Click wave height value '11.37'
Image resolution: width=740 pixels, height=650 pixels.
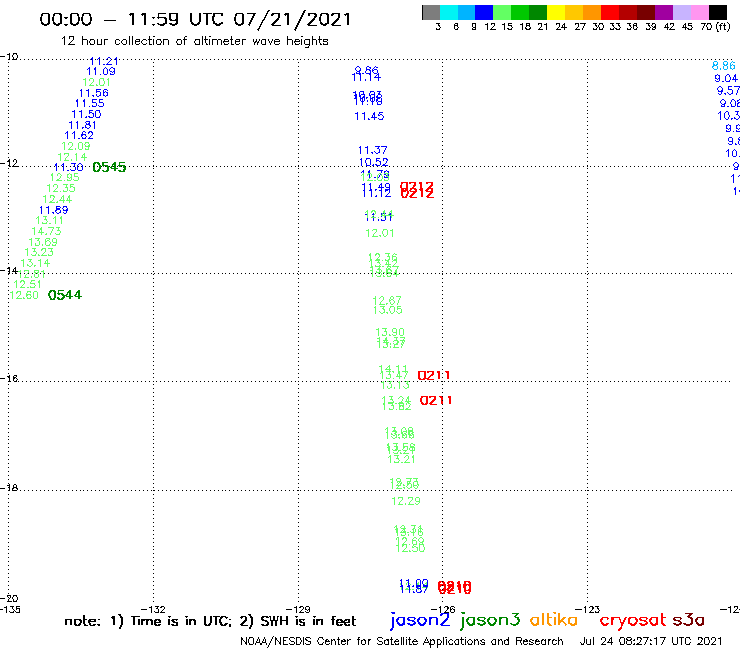click(x=372, y=150)
